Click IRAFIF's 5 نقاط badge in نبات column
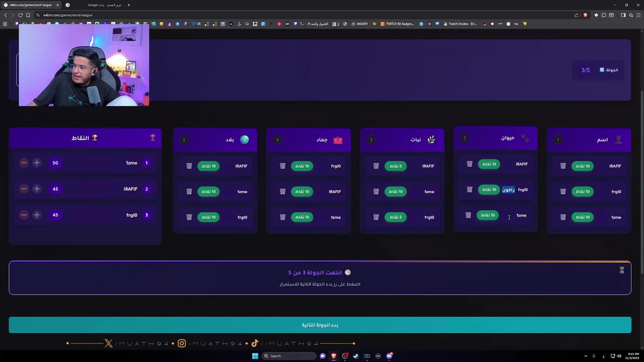 point(395,166)
